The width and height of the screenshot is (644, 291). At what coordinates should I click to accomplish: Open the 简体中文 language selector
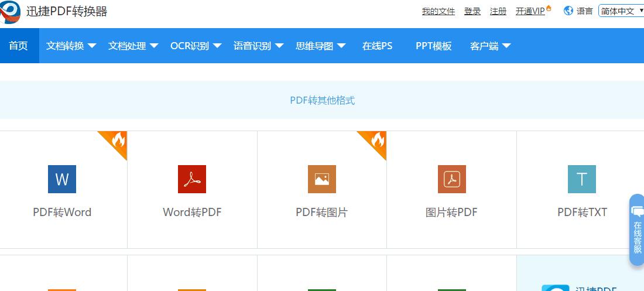point(621,11)
